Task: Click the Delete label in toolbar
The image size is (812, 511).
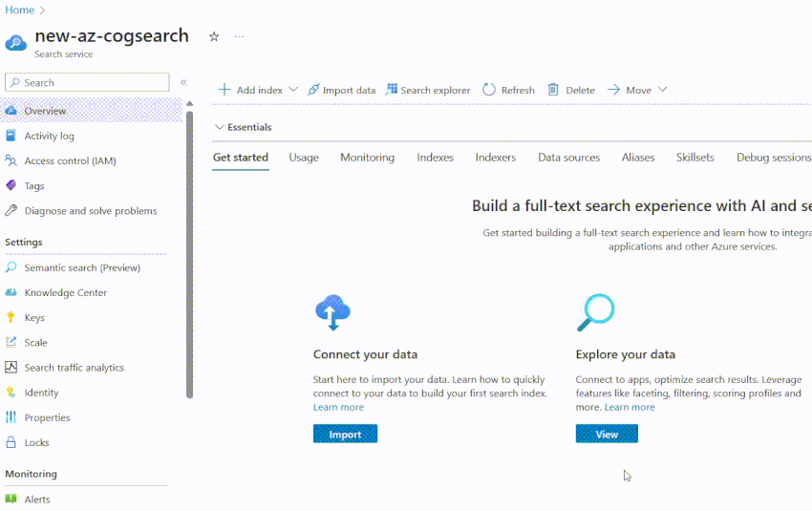Action: click(x=580, y=90)
